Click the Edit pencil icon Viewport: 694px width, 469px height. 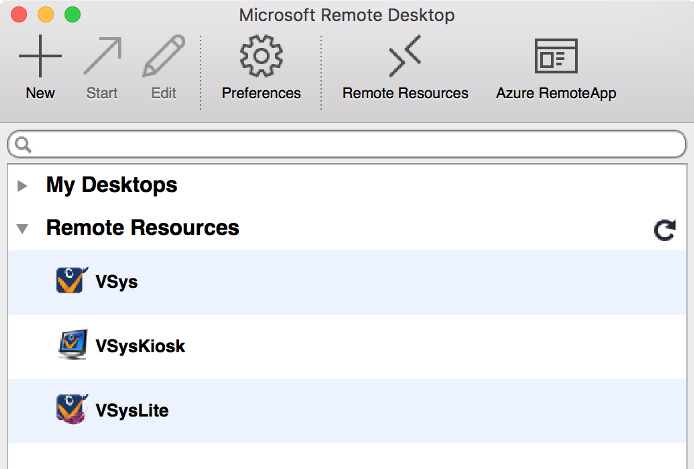(163, 57)
